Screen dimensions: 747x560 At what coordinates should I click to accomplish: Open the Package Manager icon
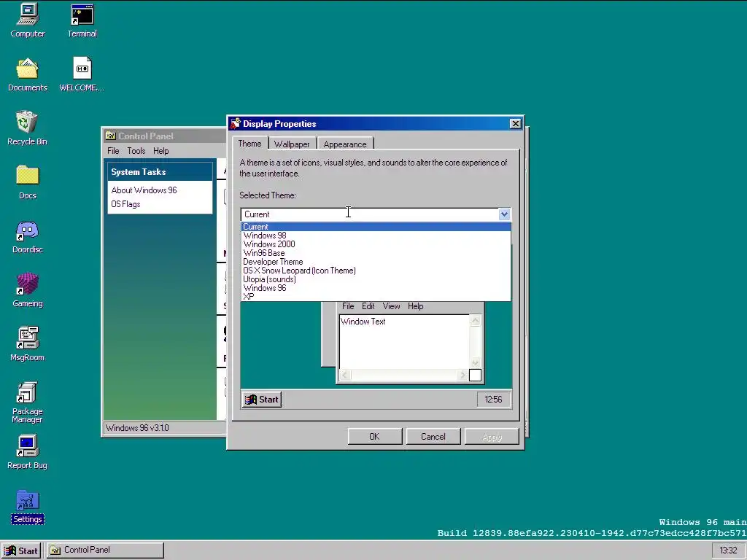pos(27,402)
